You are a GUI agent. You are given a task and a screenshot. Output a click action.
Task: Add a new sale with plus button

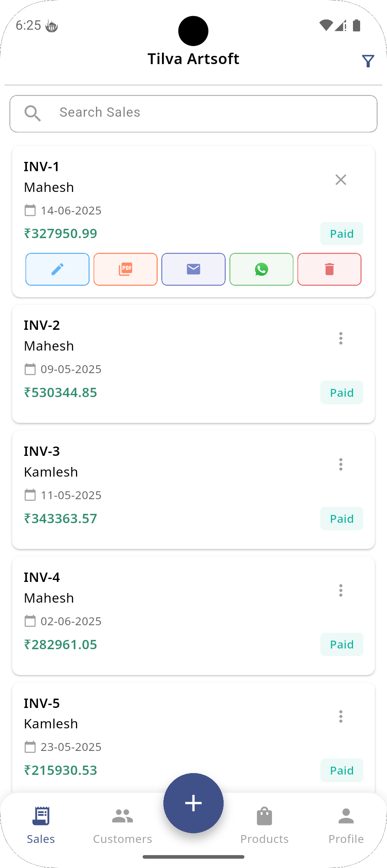(193, 803)
